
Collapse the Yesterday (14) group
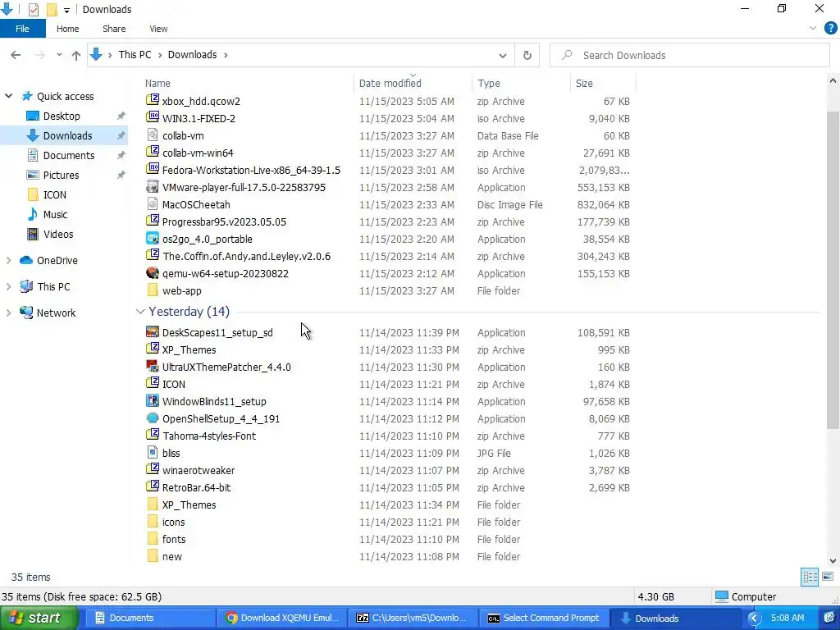[140, 311]
